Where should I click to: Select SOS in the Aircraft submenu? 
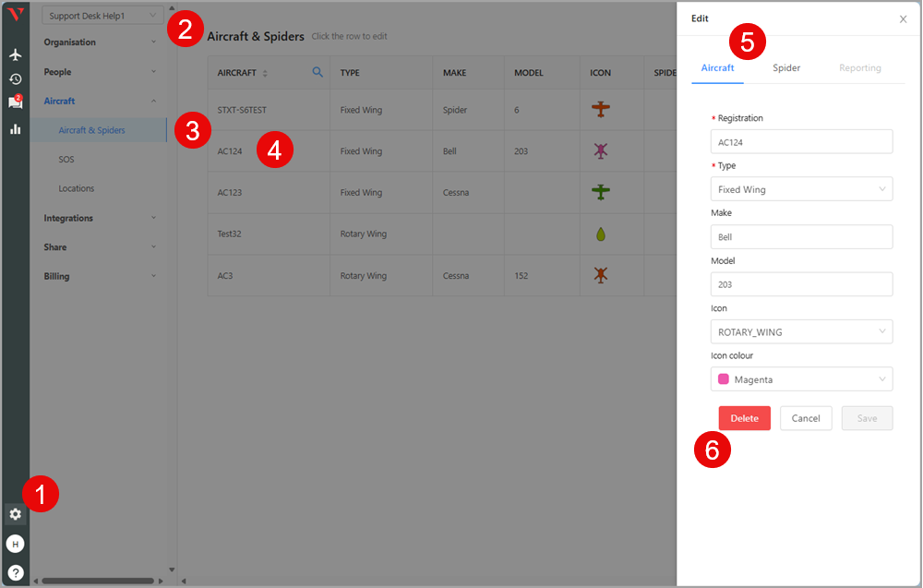coord(66,160)
